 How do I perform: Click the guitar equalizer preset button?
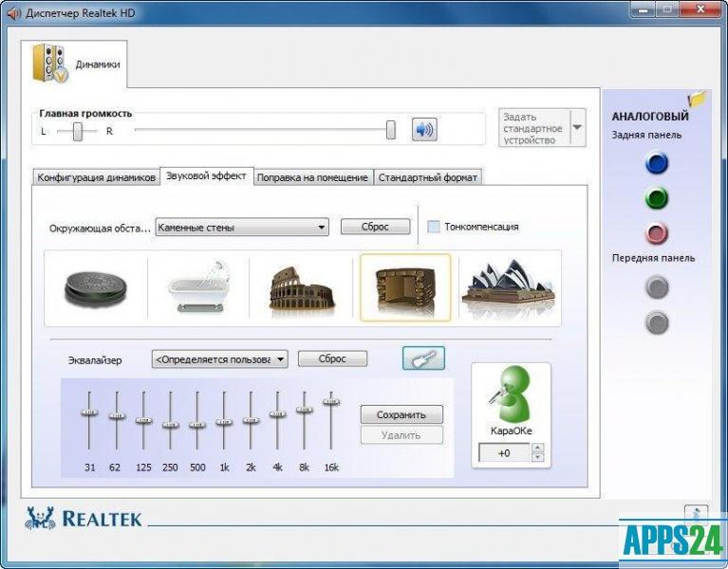[x=423, y=358]
